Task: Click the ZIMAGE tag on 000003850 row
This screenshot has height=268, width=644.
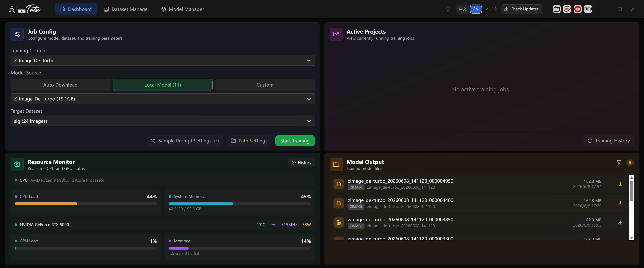Action: coord(356,226)
